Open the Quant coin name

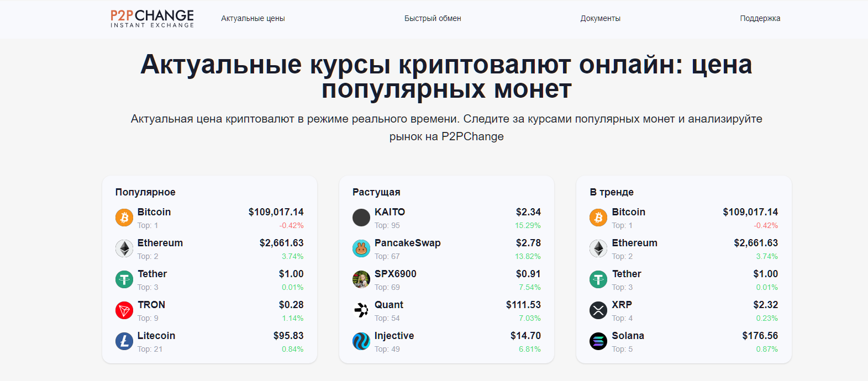click(389, 305)
